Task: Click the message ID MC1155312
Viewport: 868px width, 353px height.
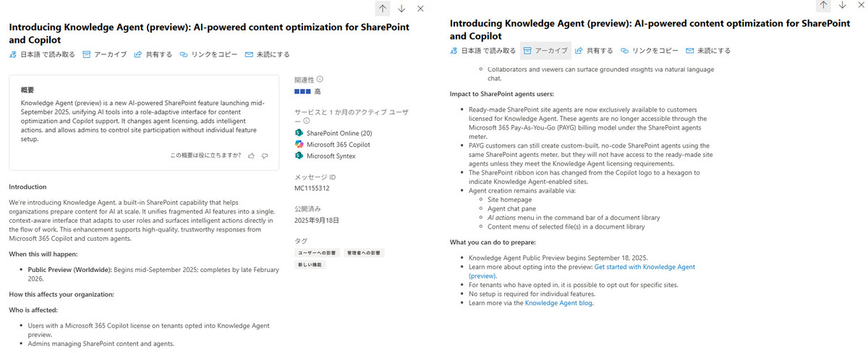Action: (x=312, y=188)
